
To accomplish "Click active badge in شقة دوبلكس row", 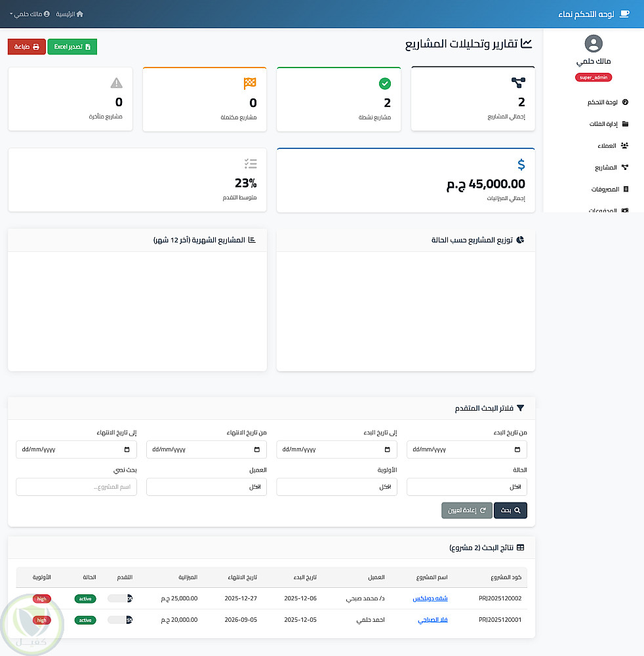I will click(x=85, y=599).
